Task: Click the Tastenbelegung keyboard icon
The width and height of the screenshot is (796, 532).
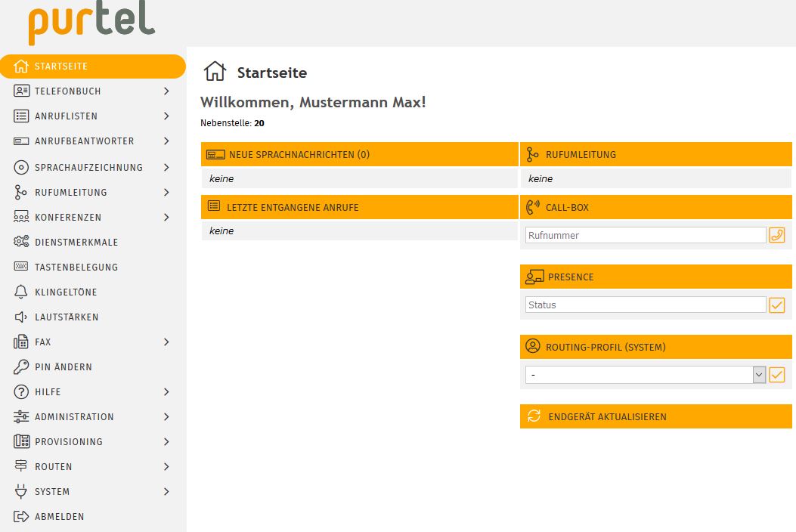Action: (x=21, y=267)
